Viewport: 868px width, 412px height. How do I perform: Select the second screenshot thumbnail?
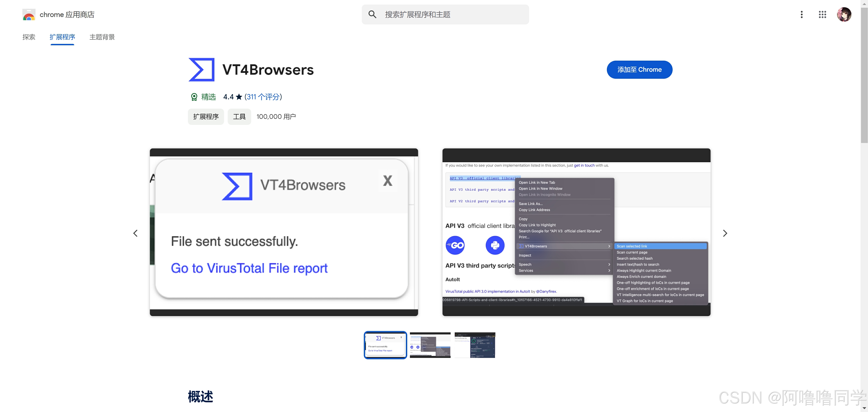pos(430,345)
